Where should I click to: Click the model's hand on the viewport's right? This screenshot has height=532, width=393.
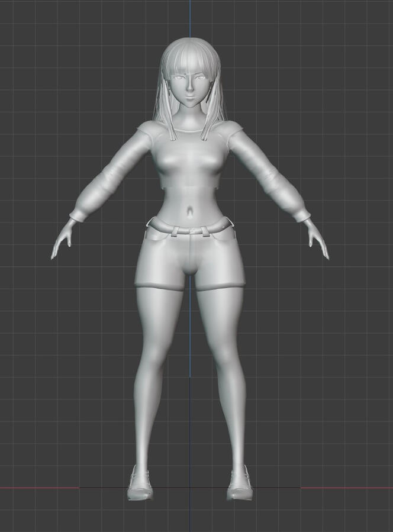(317, 241)
